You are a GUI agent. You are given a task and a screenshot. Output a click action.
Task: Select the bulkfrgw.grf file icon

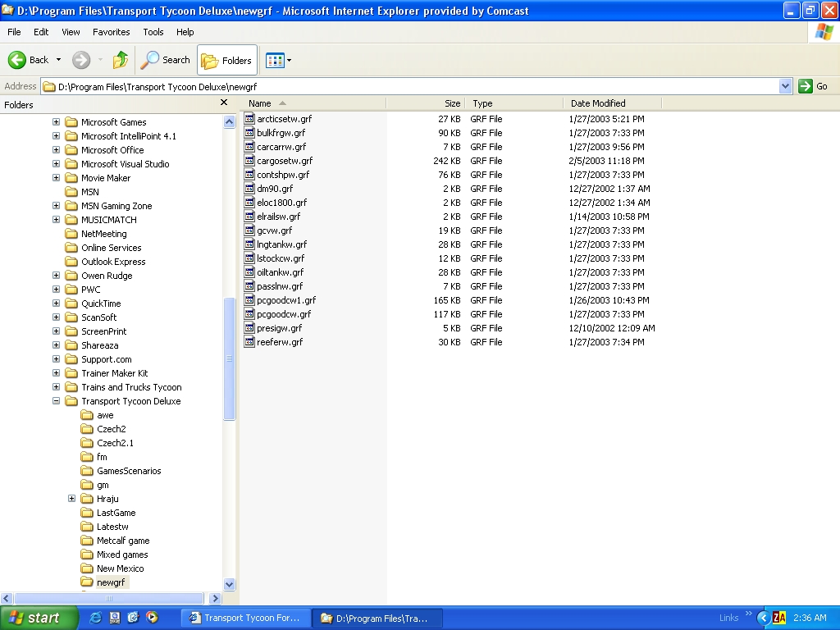249,132
